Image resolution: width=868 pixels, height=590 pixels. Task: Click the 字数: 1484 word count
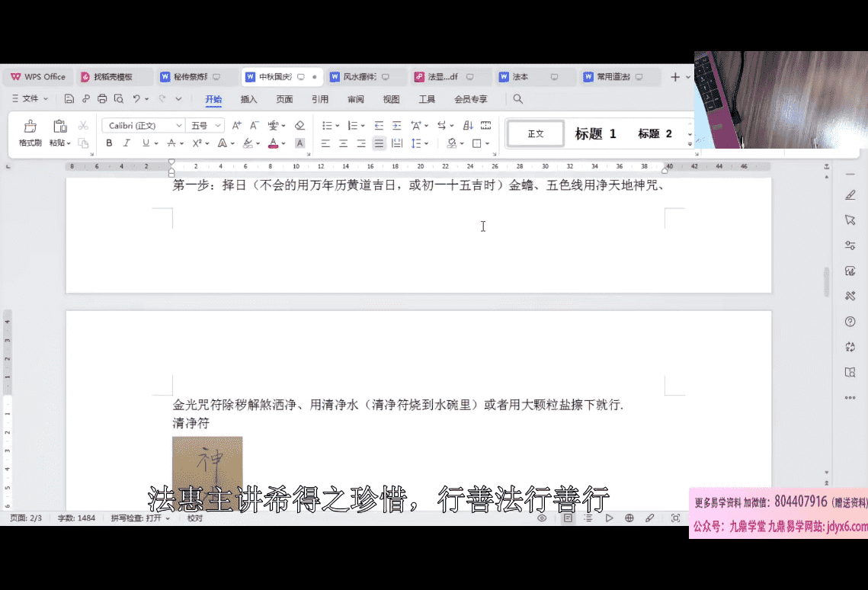coord(76,518)
